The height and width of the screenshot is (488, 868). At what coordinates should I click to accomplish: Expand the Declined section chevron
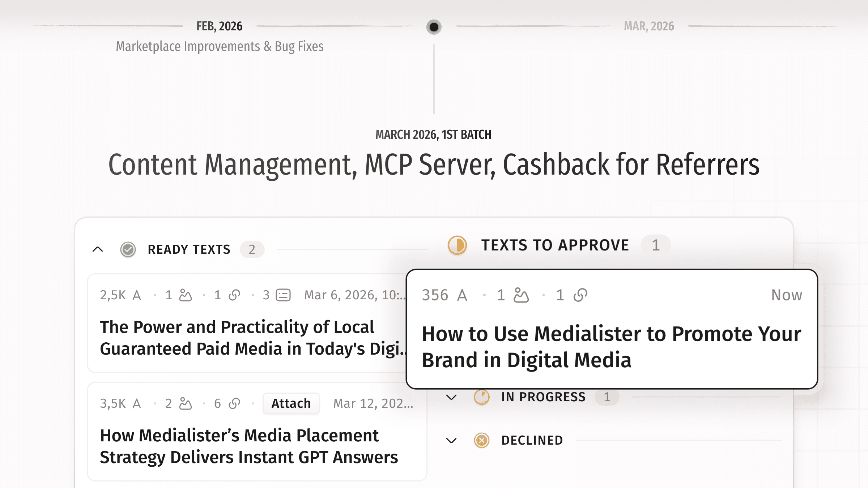[x=451, y=440]
